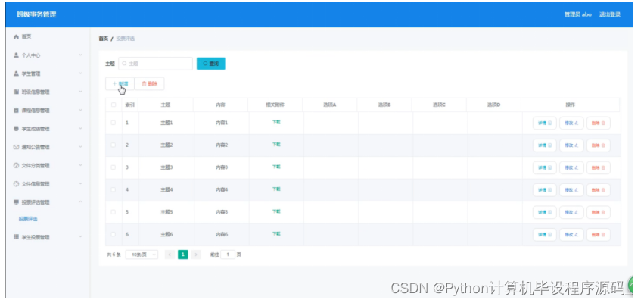This screenshot has height=303, width=644.
Task: Go to 首页 via the sidebar home icon
Action: [x=16, y=37]
